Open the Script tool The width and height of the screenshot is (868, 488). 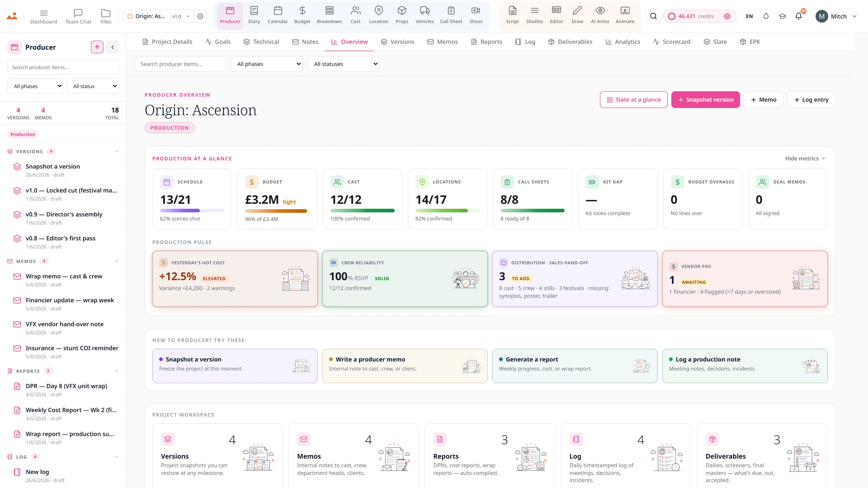512,16
